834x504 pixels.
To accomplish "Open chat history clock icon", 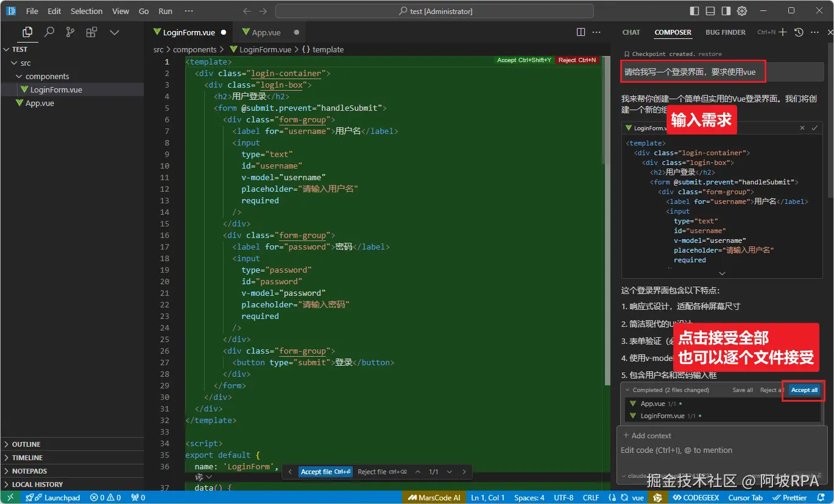I will tap(799, 32).
